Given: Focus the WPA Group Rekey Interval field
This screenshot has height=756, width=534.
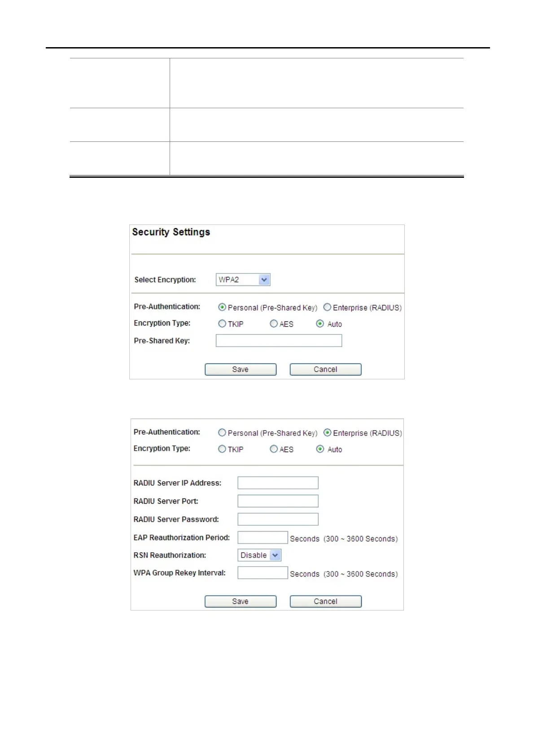Looking at the screenshot, I should pyautogui.click(x=263, y=573).
